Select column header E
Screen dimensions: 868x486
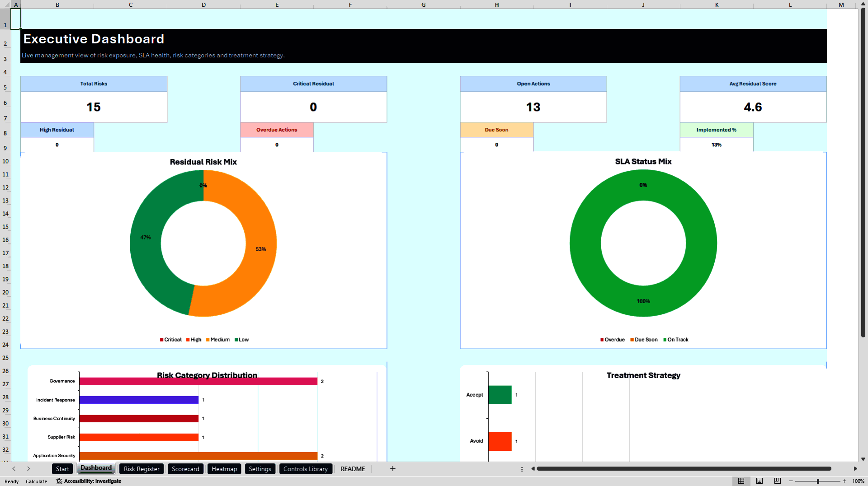click(x=277, y=5)
